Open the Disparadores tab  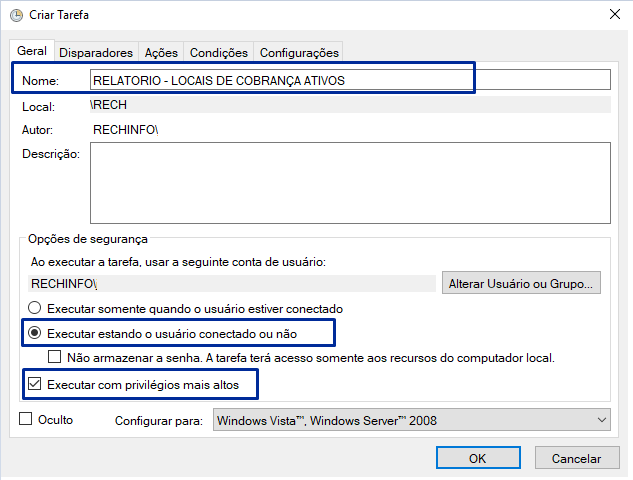[96, 52]
